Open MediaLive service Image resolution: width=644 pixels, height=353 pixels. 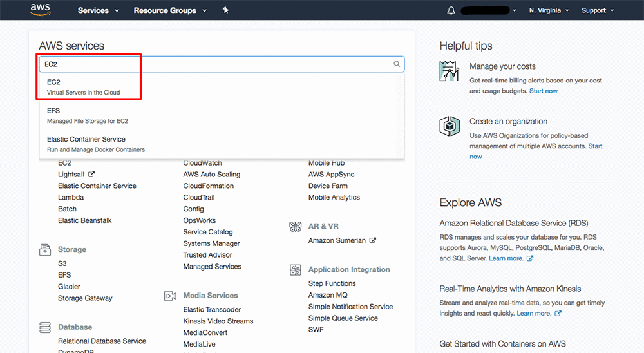pyautogui.click(x=199, y=344)
